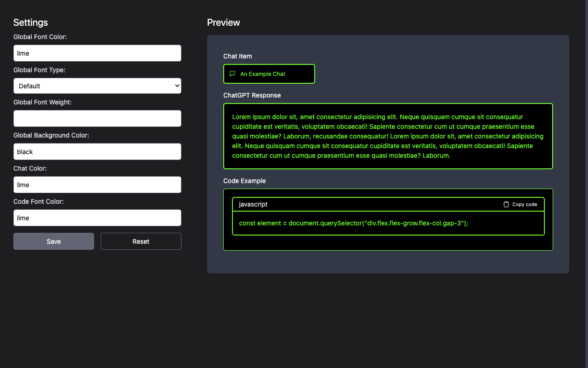Edit the Global Background Color value
This screenshot has height=368, width=588.
pos(97,151)
